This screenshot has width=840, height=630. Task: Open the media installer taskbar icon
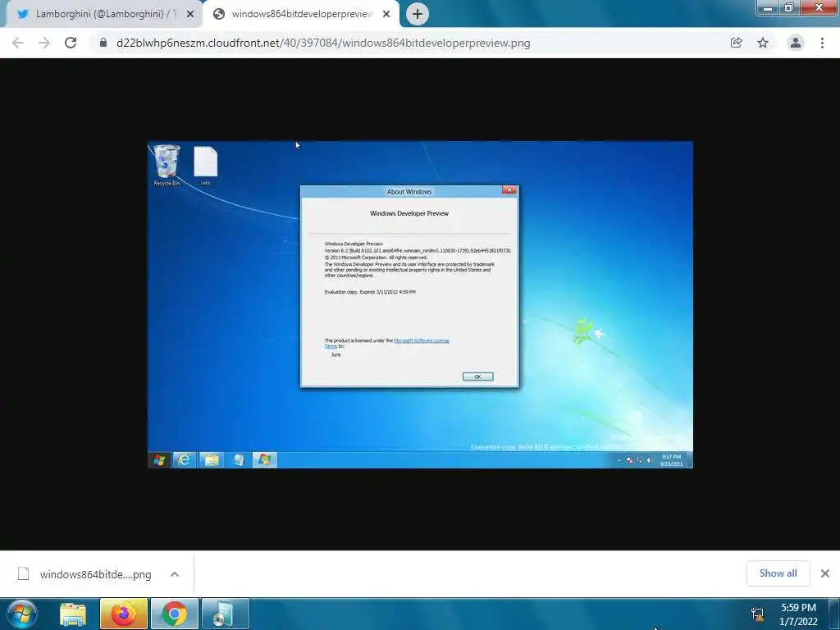point(225,614)
